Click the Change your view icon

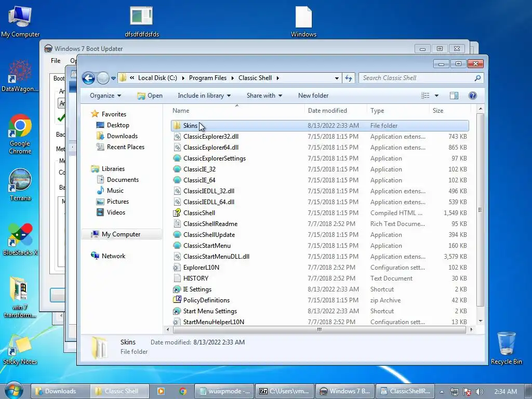(x=425, y=96)
